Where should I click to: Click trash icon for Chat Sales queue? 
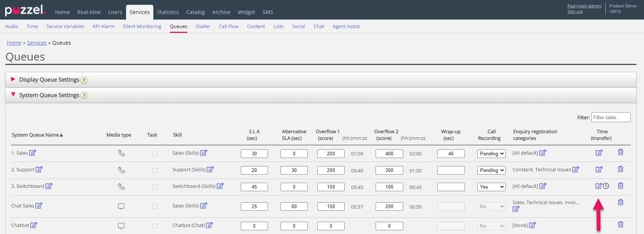pyautogui.click(x=620, y=202)
